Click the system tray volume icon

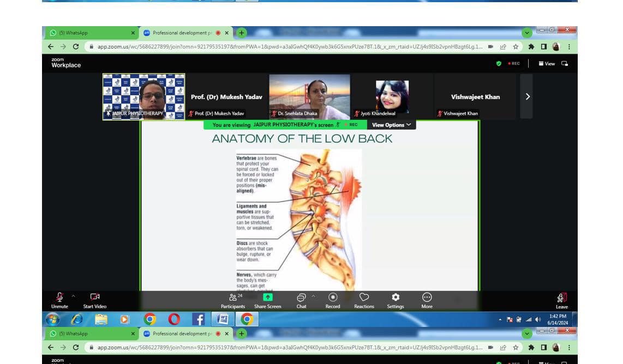point(538,319)
